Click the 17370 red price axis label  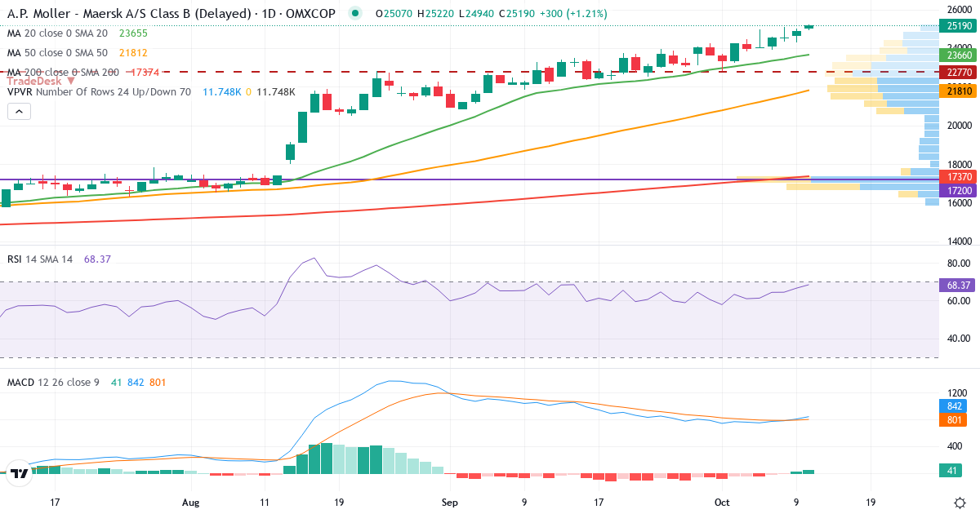pos(959,176)
